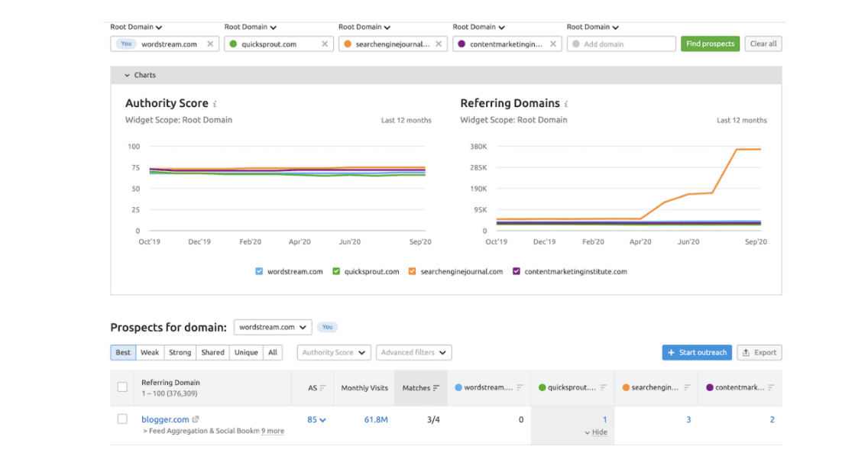Click the Authority Score info icon
Screen dimensions: 868x453
coord(215,104)
